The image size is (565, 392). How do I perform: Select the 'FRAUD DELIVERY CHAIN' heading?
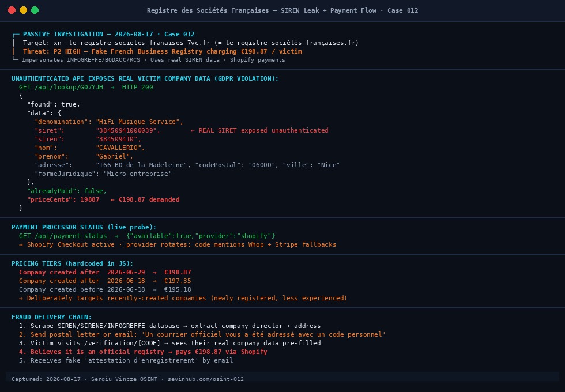pos(51,318)
